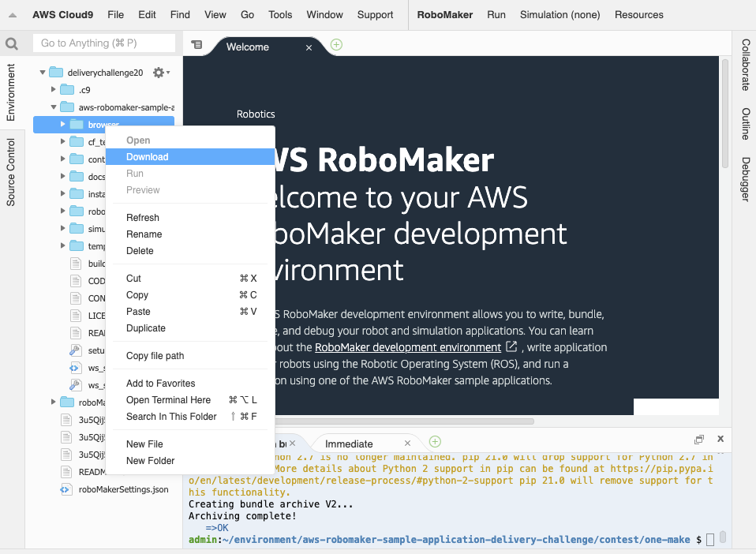Open the Support menu
The height and width of the screenshot is (554, 756).
coord(375,15)
